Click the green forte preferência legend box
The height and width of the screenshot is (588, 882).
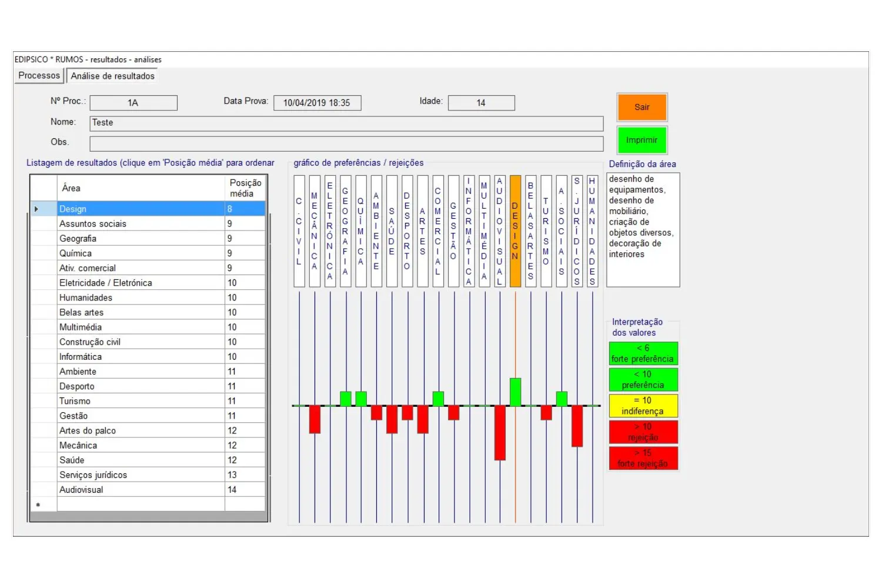(x=643, y=353)
